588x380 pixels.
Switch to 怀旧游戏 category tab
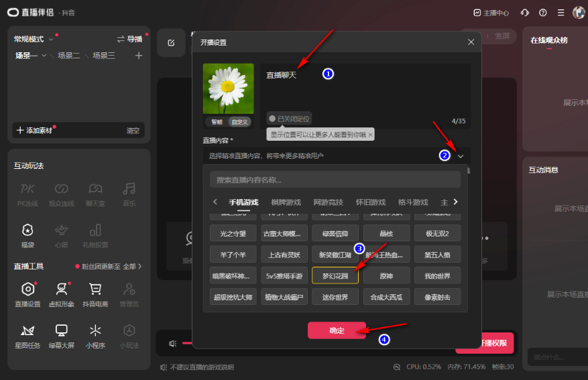[371, 202]
